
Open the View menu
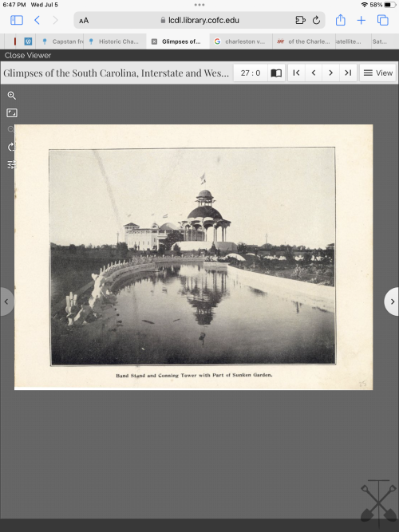pos(378,73)
